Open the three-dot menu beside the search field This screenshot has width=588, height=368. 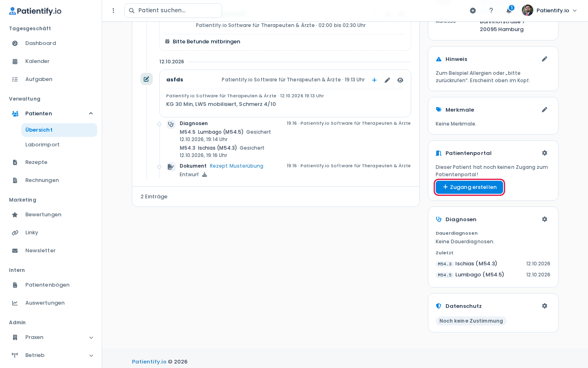click(x=114, y=11)
